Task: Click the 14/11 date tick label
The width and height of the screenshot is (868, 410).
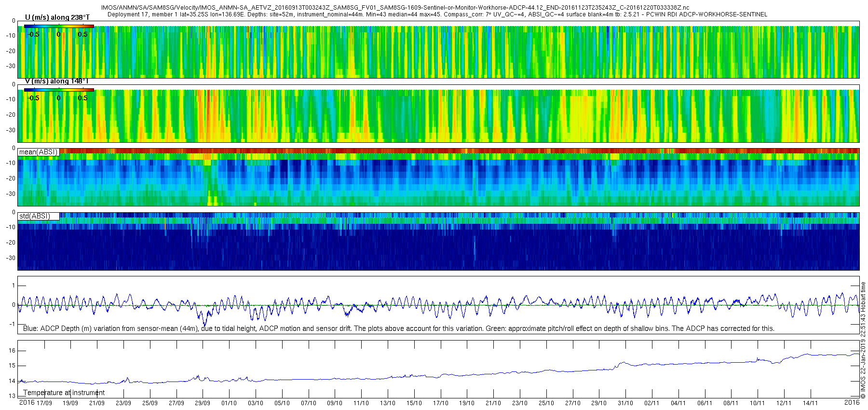Action: pos(810,403)
